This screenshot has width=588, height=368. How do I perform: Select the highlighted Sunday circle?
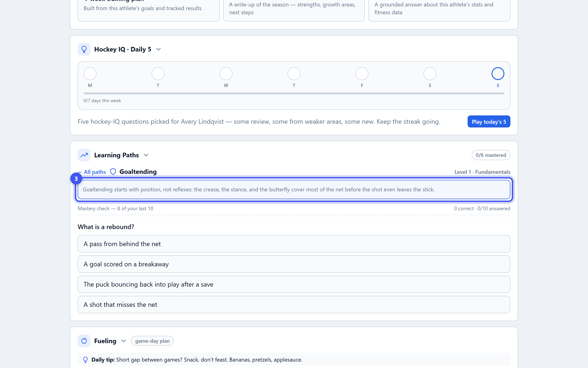coord(498,74)
